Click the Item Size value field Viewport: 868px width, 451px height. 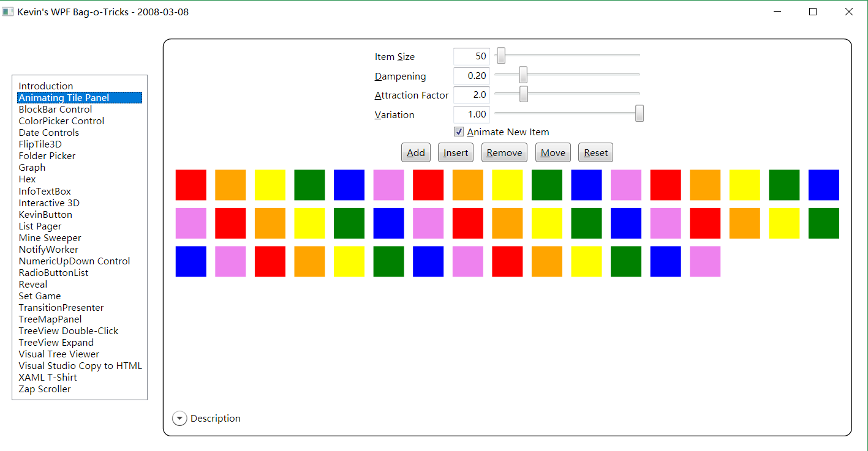coord(471,56)
